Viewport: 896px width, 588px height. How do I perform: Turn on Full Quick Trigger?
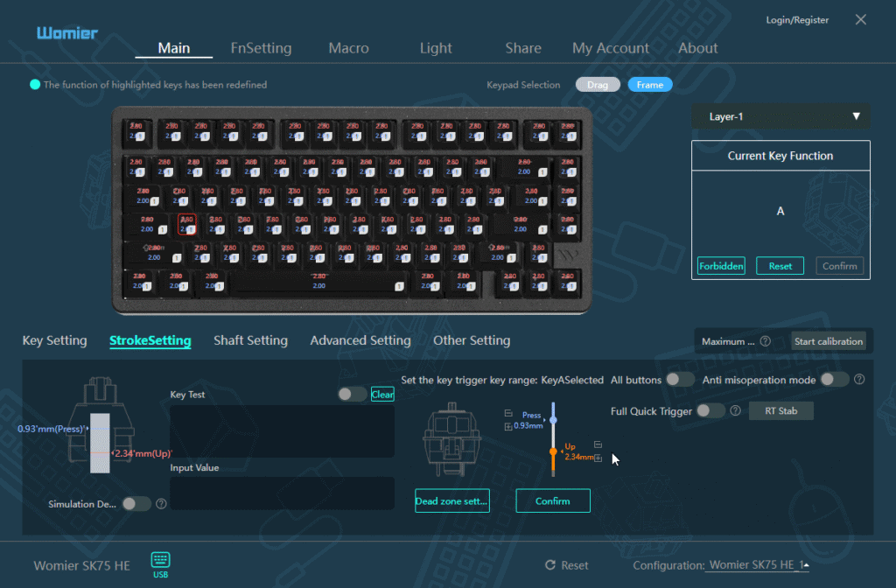(x=710, y=410)
